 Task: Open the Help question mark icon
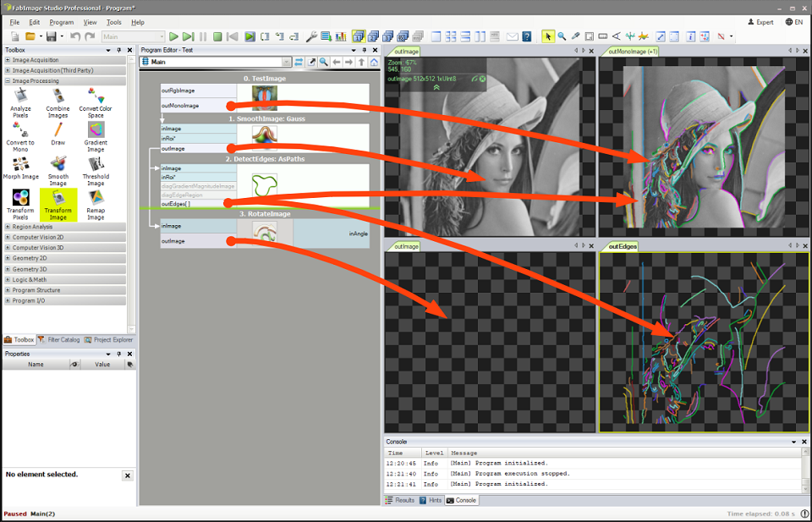pos(527,36)
